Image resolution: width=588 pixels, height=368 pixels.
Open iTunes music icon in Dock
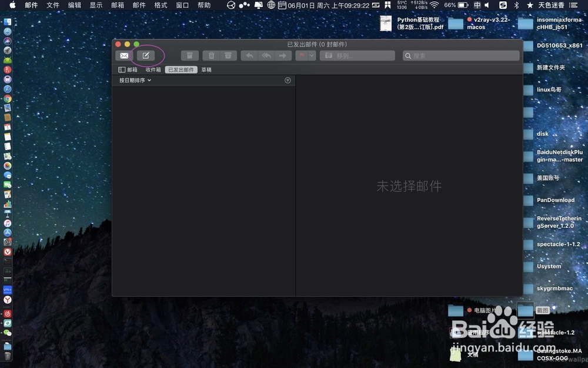pos(8,223)
